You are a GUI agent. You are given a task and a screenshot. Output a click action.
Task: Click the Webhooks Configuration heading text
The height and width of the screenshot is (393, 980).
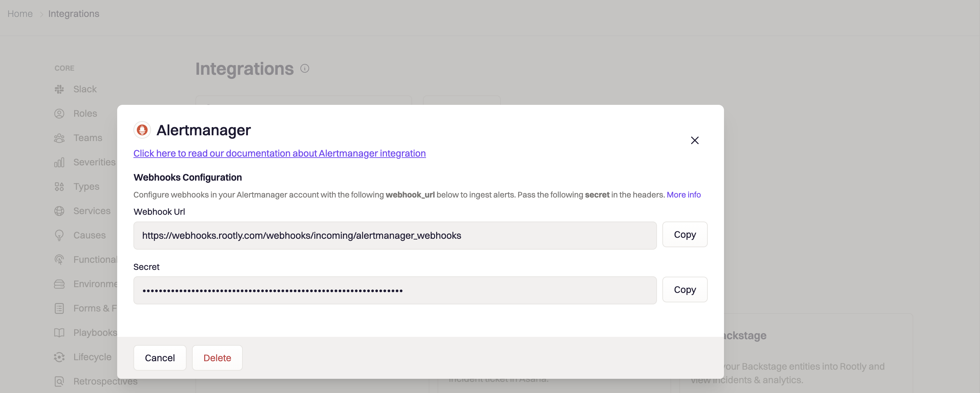(x=188, y=178)
